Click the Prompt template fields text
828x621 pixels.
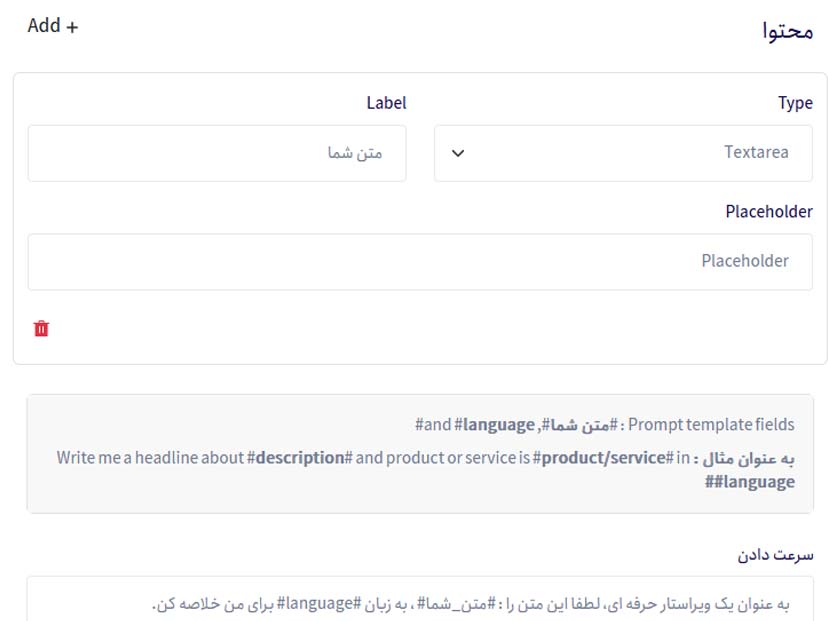(x=711, y=425)
